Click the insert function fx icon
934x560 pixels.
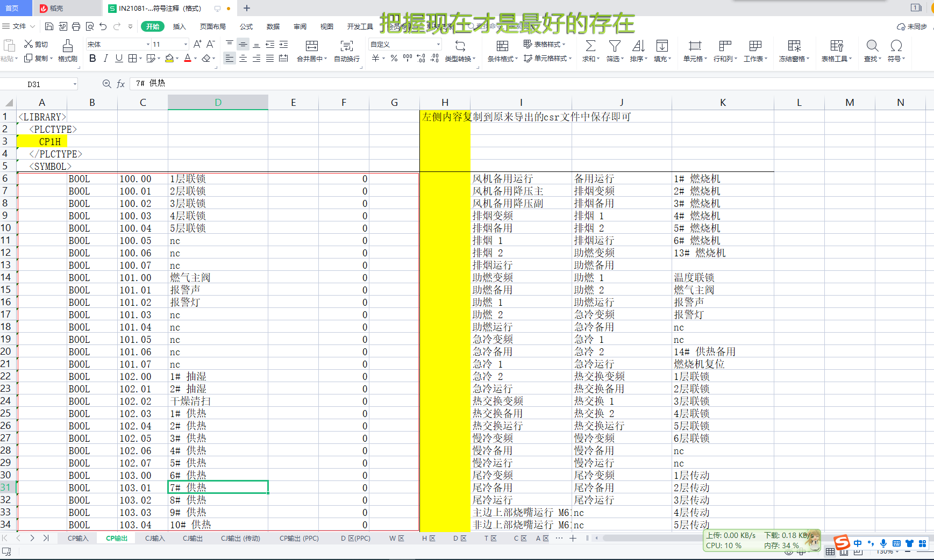121,84
